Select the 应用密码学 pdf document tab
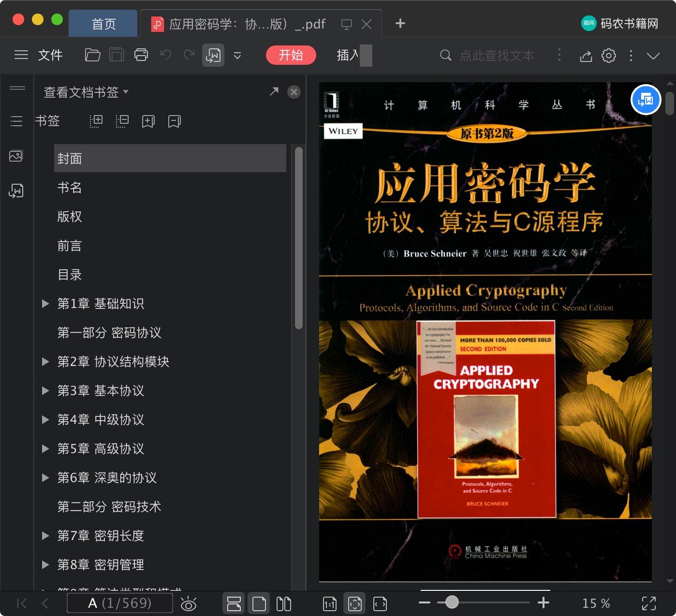Image resolution: width=676 pixels, height=616 pixels. (x=247, y=24)
